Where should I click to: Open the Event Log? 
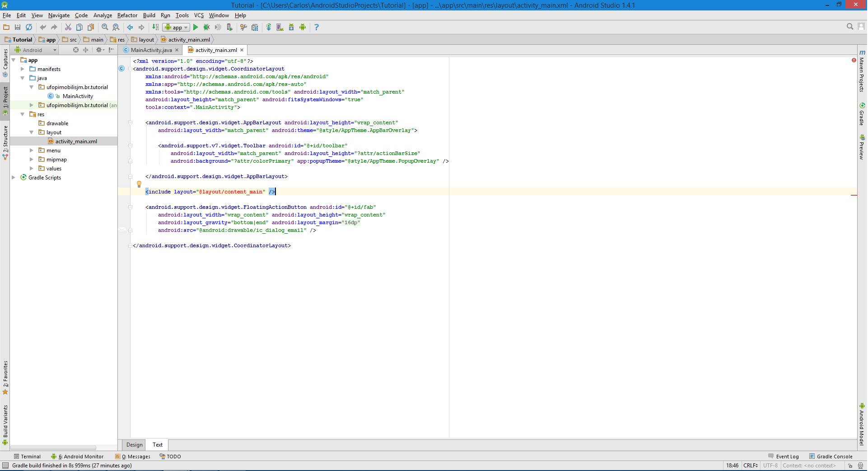pyautogui.click(x=784, y=457)
